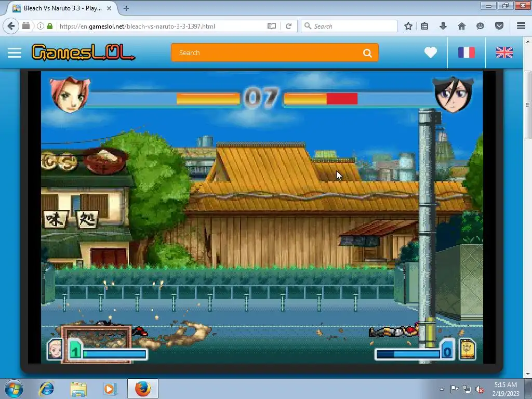Click the address bar URL

click(x=137, y=26)
